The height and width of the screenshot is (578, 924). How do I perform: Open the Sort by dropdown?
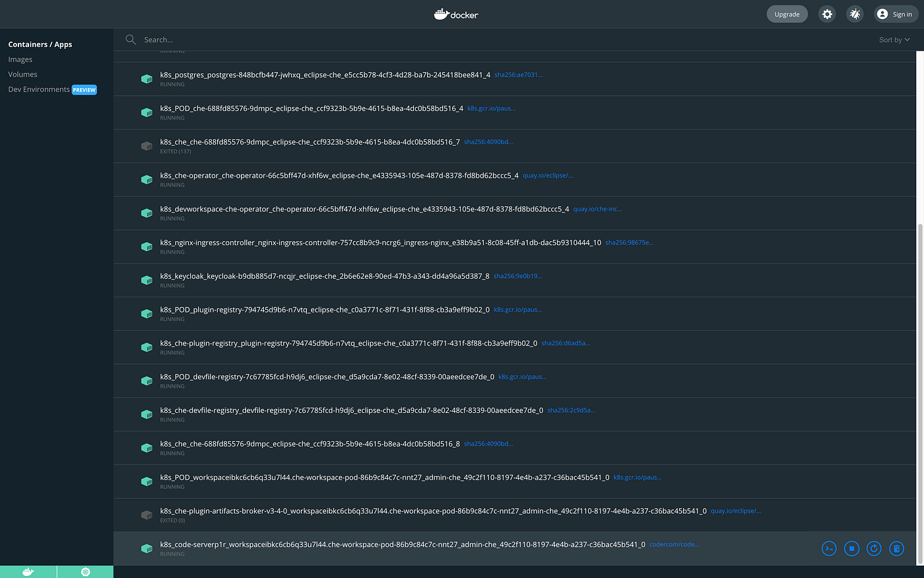coord(894,39)
